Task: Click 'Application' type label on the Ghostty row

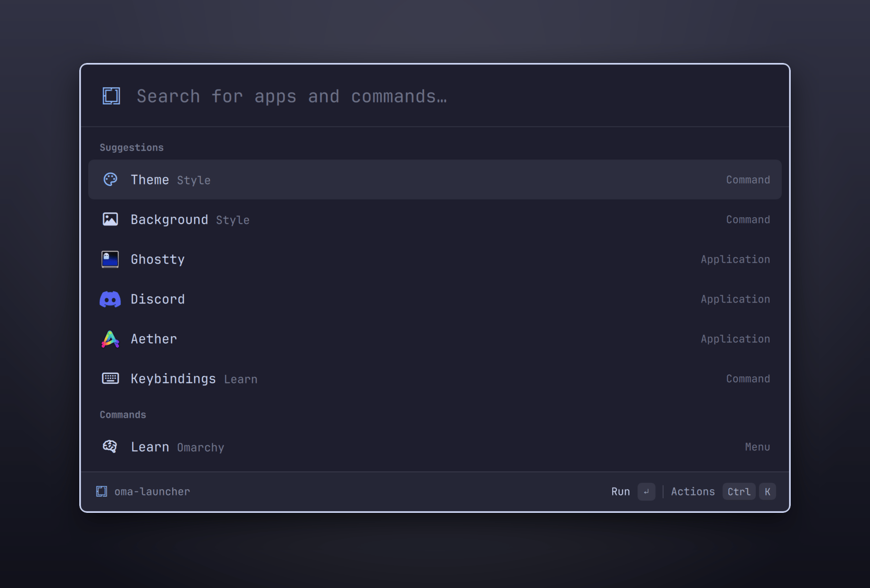Action: 735,259
